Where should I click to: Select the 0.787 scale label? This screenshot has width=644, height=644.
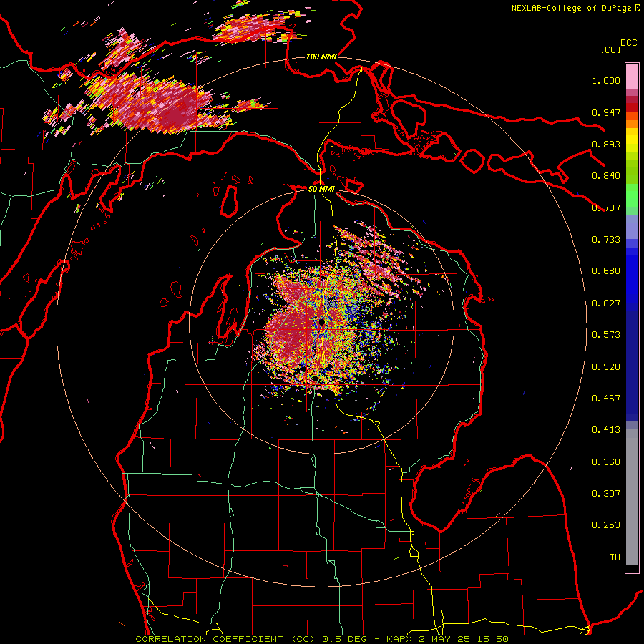pyautogui.click(x=606, y=208)
